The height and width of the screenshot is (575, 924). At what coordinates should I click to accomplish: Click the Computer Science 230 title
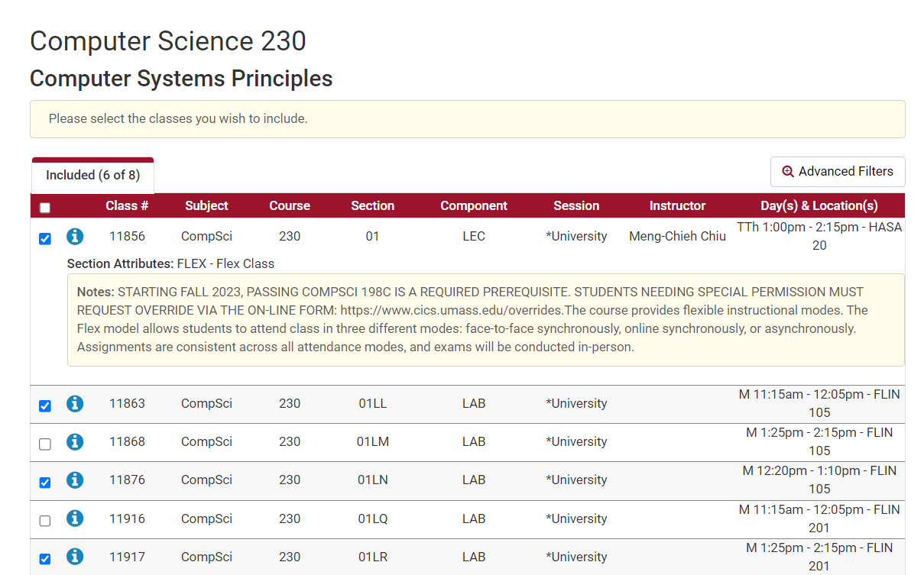pyautogui.click(x=168, y=41)
